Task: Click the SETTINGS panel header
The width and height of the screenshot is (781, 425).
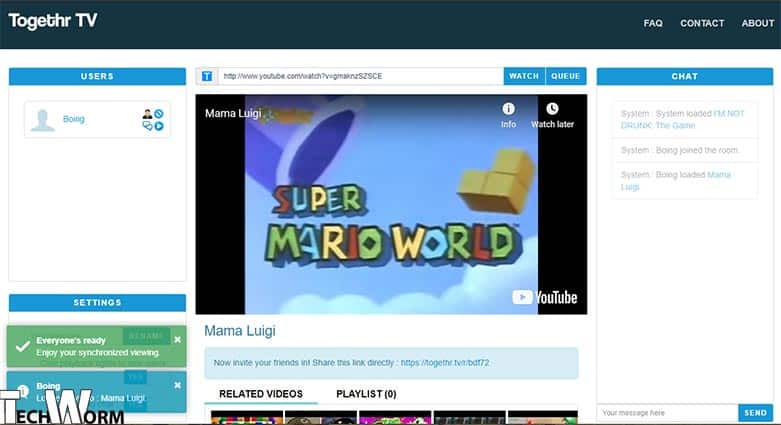Action: 97,302
